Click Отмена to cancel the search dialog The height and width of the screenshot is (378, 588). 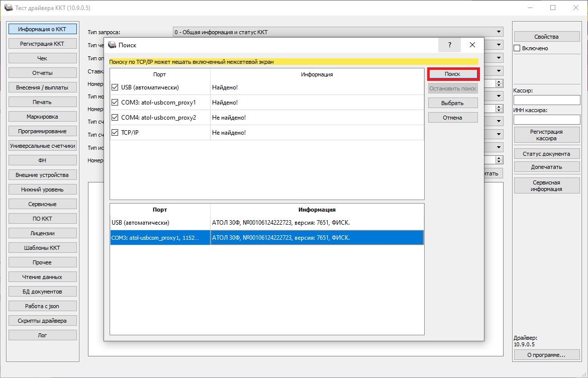[452, 118]
